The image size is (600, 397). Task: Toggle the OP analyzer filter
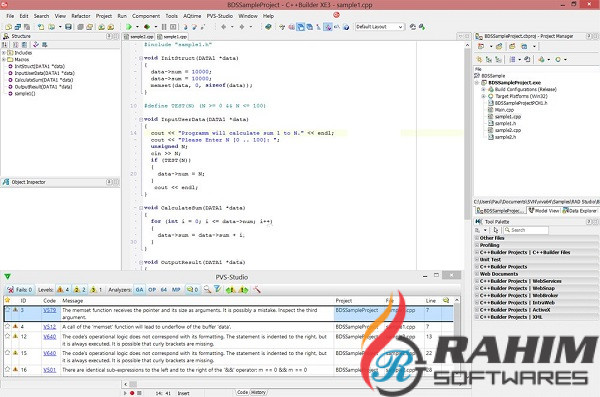click(x=152, y=290)
